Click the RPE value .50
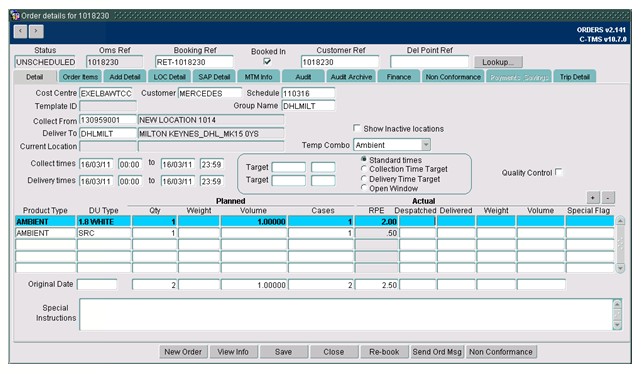 coord(377,233)
